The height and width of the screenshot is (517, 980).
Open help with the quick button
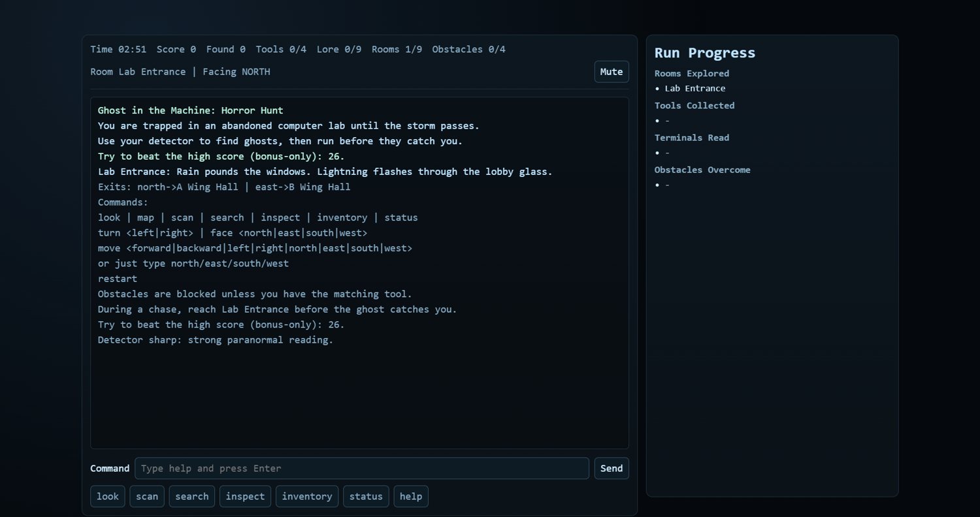(x=411, y=496)
